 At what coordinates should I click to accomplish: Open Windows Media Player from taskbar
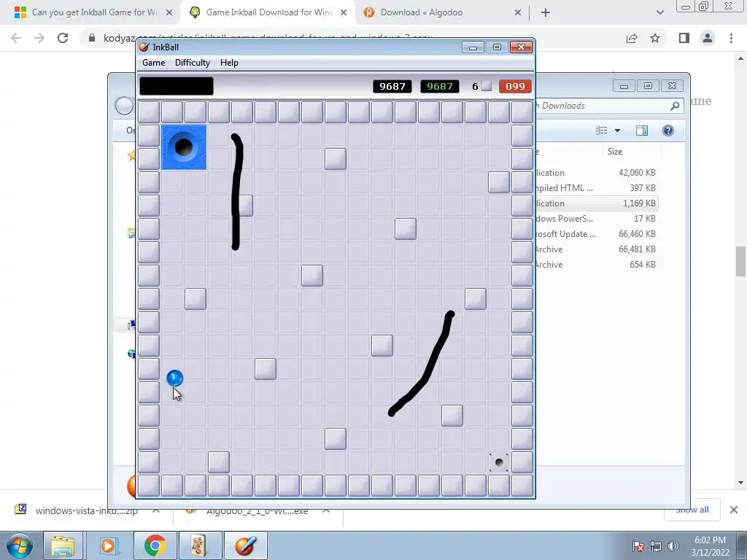pos(108,545)
